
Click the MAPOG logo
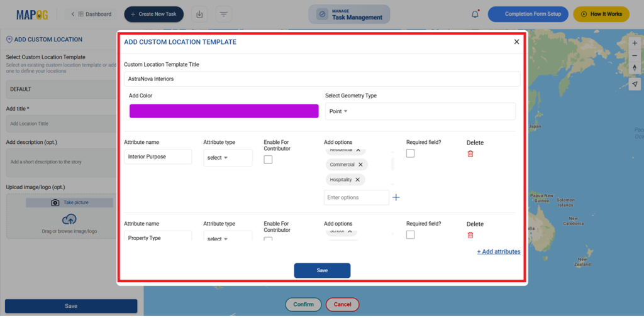pyautogui.click(x=32, y=14)
